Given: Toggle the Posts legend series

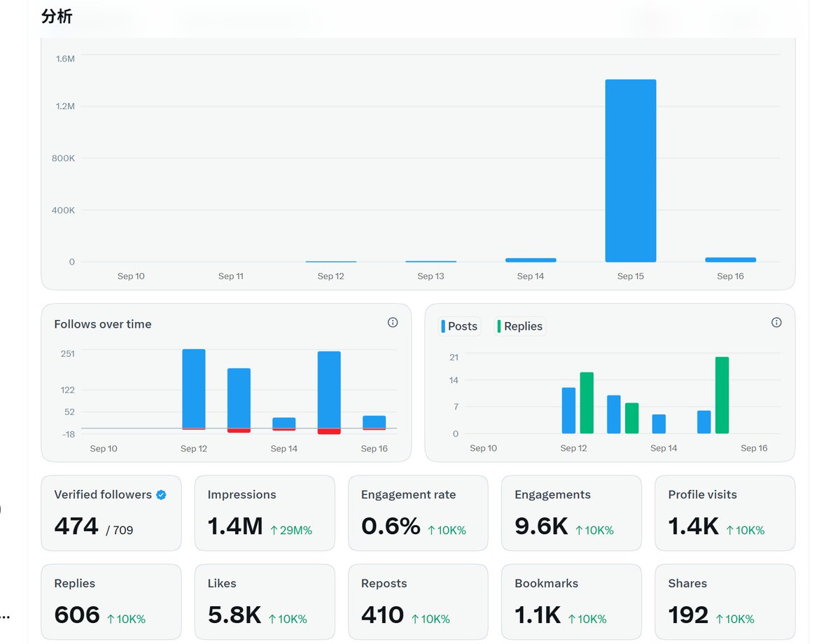Looking at the screenshot, I should (459, 326).
